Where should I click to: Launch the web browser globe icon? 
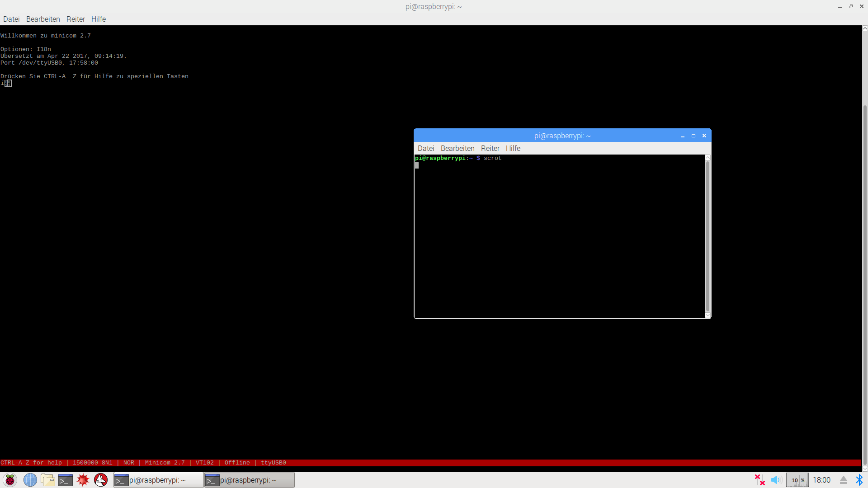[30, 480]
